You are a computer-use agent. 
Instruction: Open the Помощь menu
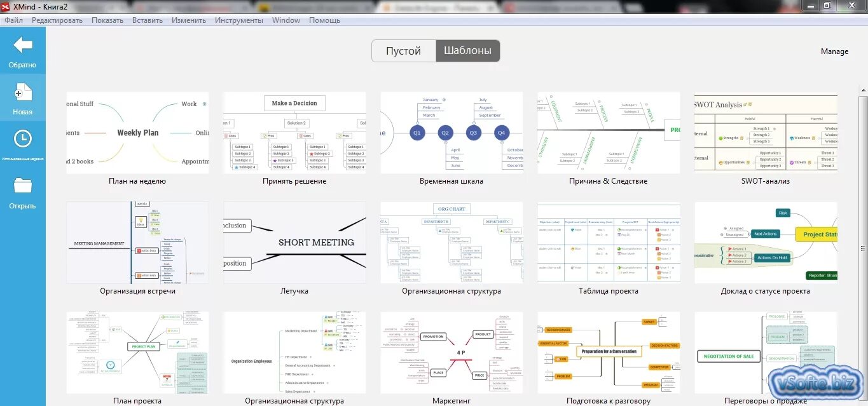(325, 20)
